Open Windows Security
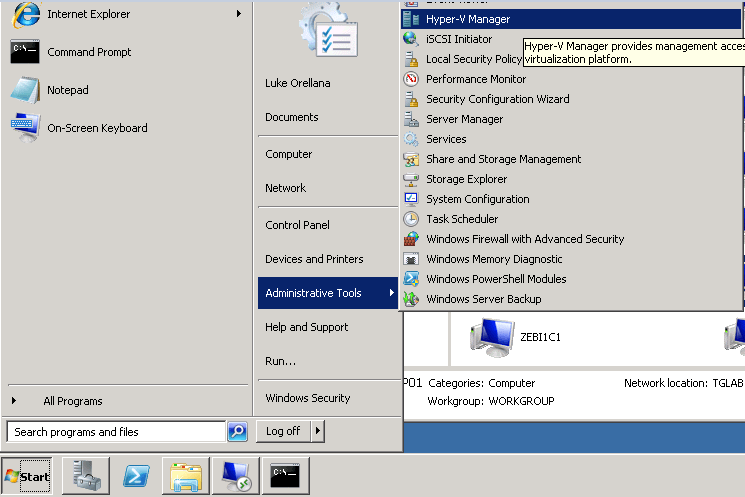Screen dimensions: 745x497 [x=307, y=398]
